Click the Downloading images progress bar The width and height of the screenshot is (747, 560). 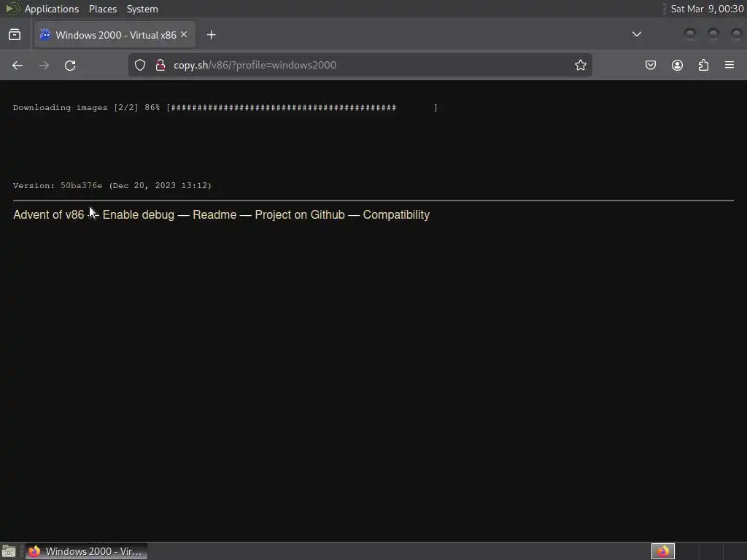[302, 108]
